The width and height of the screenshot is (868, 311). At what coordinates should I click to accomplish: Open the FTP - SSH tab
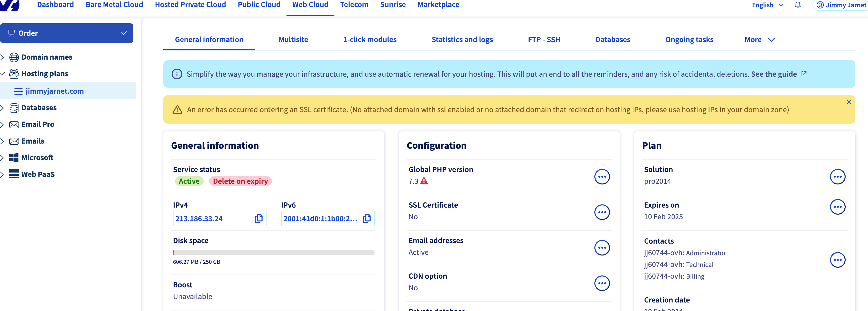(x=544, y=40)
